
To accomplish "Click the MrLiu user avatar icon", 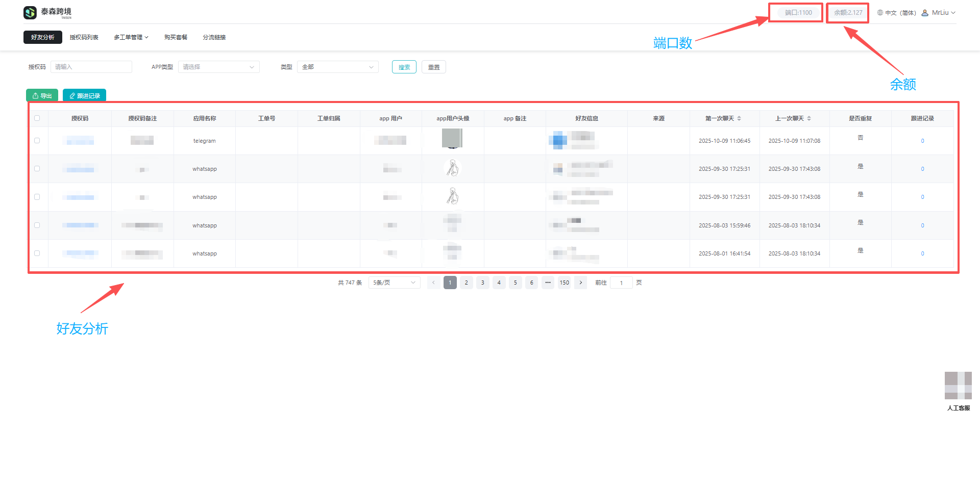I will [x=925, y=13].
